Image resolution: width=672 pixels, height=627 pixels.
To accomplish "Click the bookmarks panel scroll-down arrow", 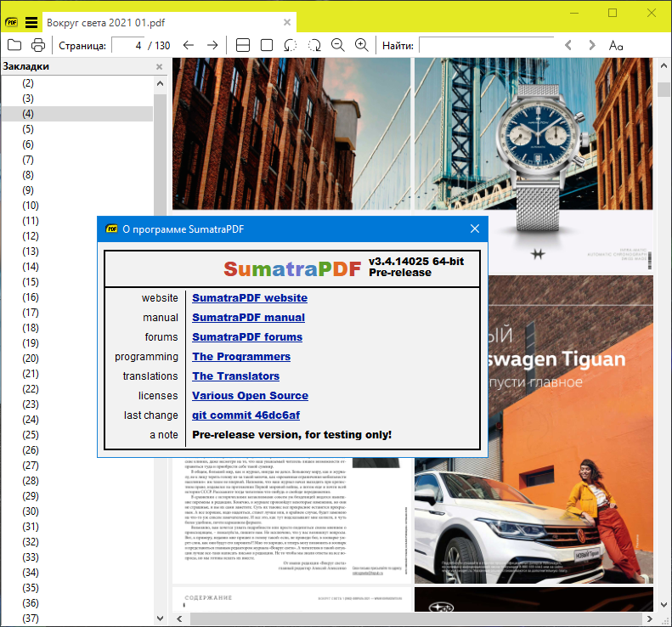I will click(x=161, y=619).
